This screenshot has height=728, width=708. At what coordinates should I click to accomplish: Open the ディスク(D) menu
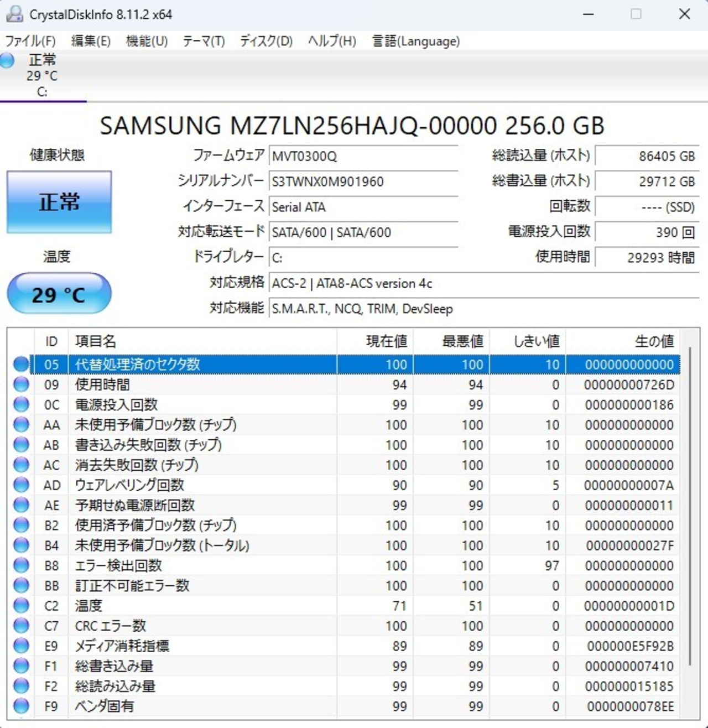point(266,41)
